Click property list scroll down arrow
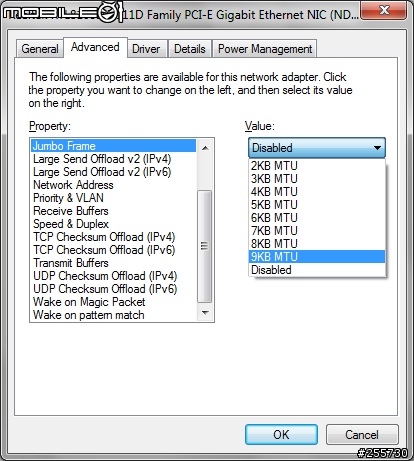 point(205,313)
